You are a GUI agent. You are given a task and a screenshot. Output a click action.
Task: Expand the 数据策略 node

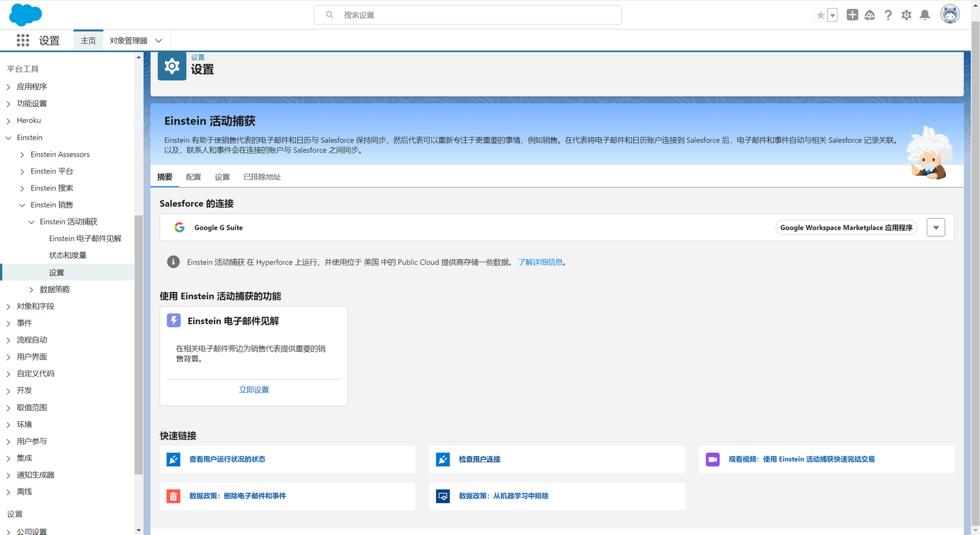coord(31,290)
